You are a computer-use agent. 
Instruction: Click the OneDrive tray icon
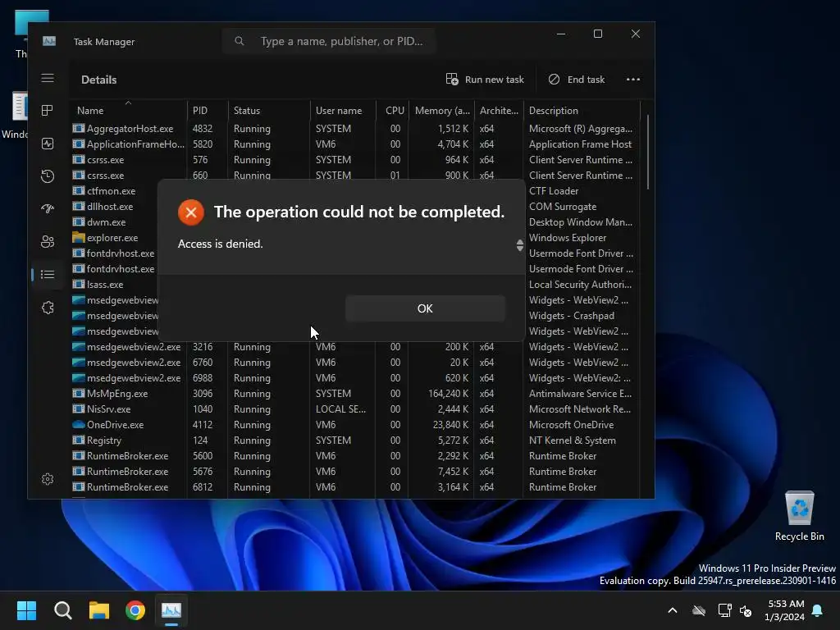[x=699, y=610]
